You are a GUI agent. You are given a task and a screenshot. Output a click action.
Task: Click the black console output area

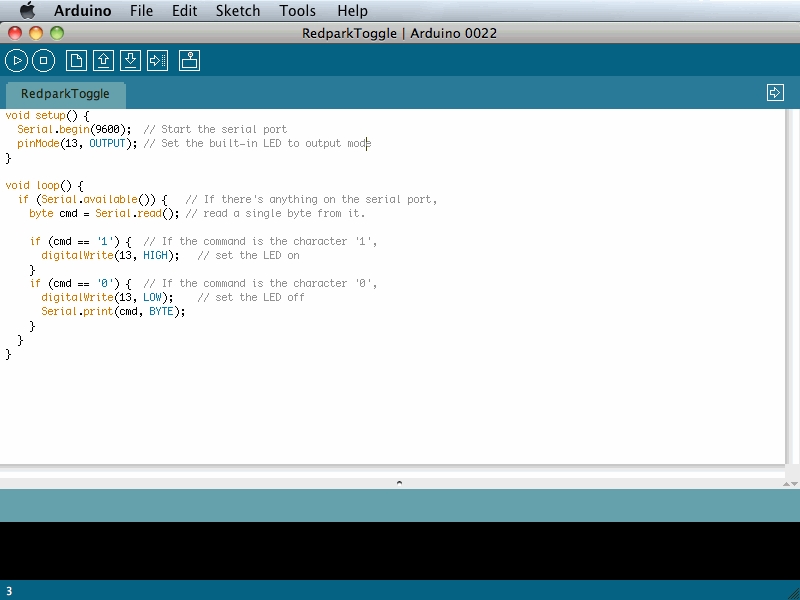coord(400,551)
